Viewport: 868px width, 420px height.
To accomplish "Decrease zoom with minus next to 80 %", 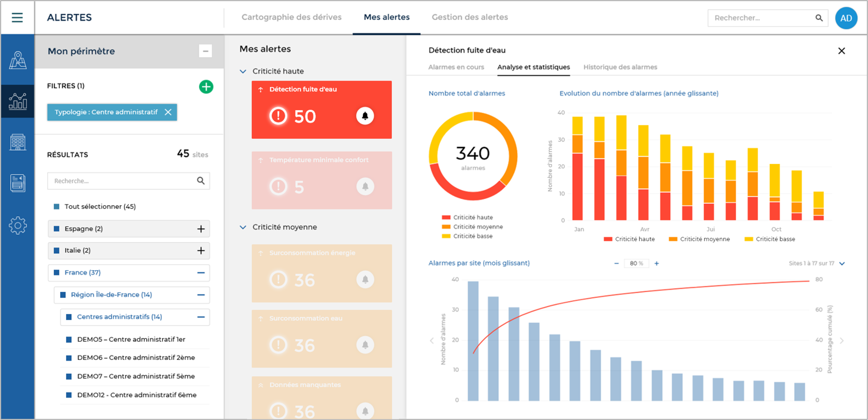I will 616,263.
